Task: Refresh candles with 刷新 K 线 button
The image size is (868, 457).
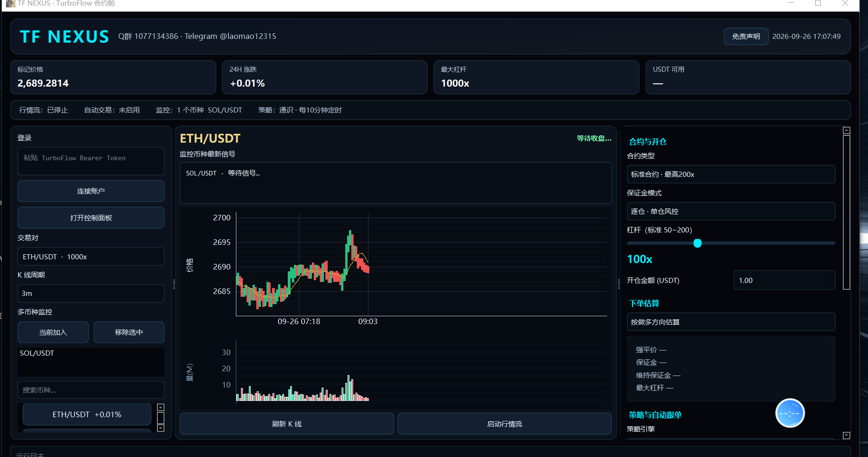Action: tap(286, 424)
